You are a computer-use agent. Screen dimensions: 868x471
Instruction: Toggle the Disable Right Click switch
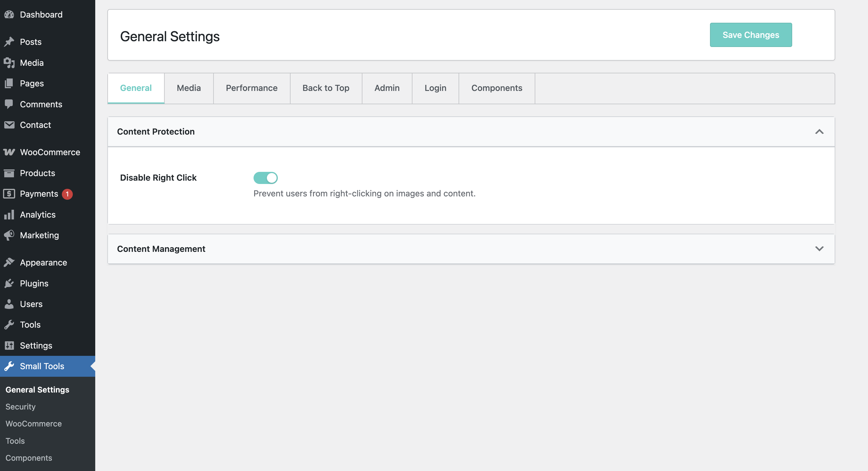[265, 178]
